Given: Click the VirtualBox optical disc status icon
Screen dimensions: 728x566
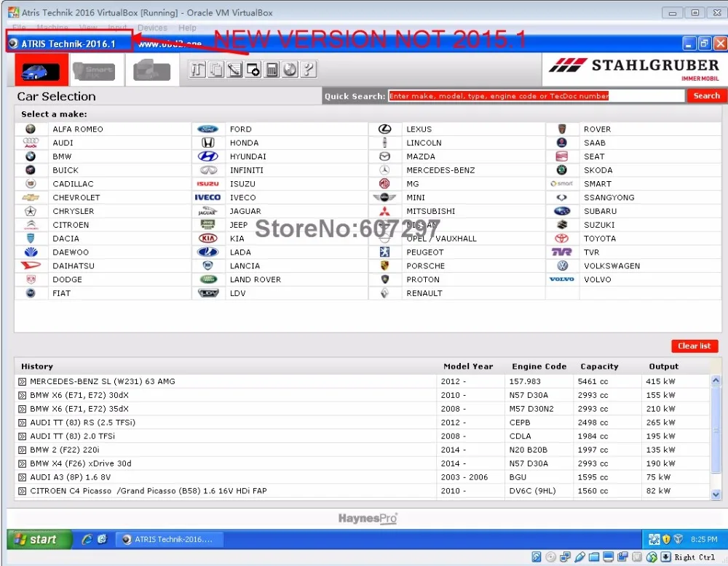Looking at the screenshot, I should tap(550, 557).
